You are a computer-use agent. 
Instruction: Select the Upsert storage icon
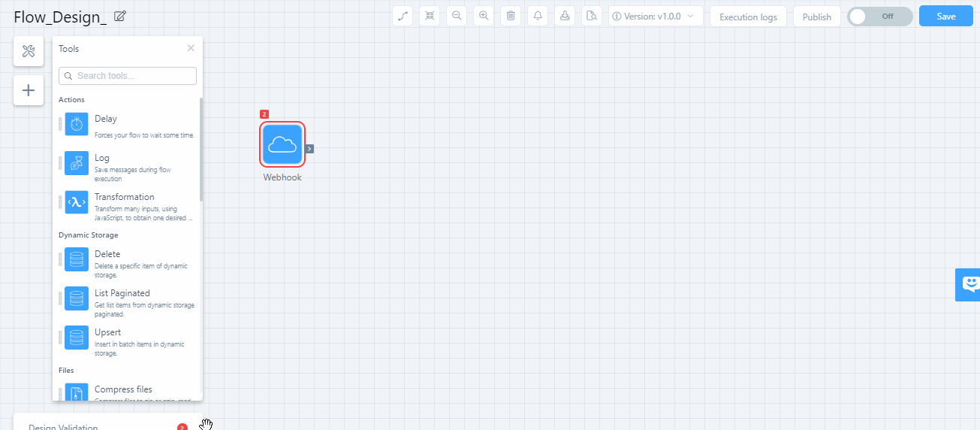pyautogui.click(x=77, y=338)
